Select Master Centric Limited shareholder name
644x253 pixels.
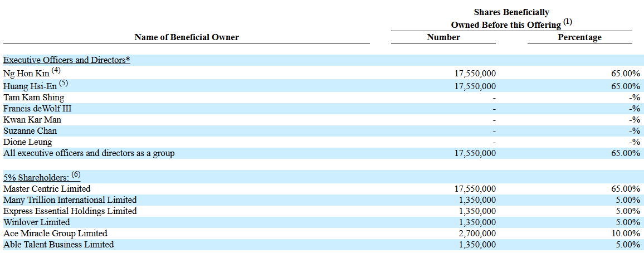pos(47,189)
